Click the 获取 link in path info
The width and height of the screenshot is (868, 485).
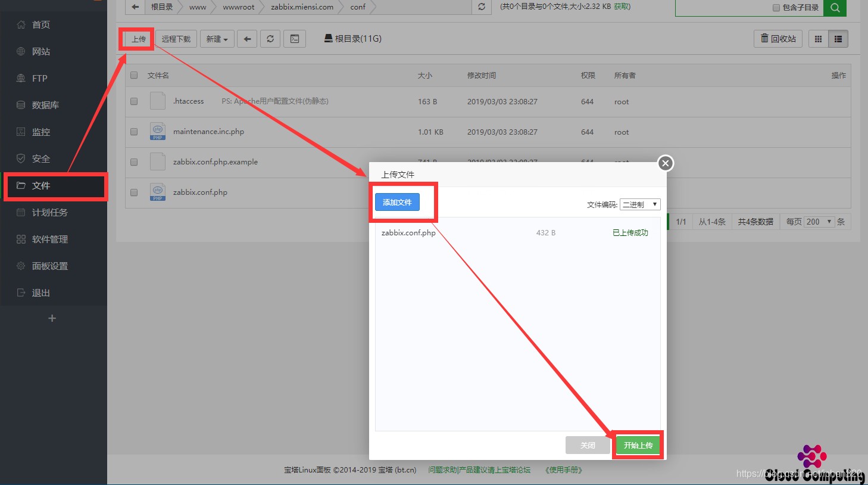point(622,7)
